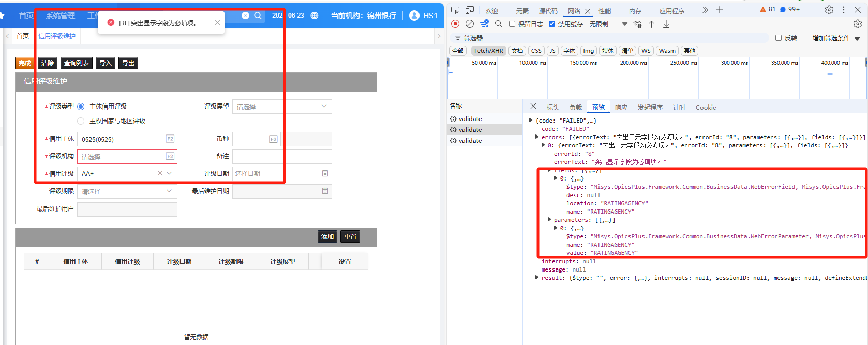This screenshot has height=345, width=868.
Task: Open network search magnifier icon
Action: [x=499, y=24]
